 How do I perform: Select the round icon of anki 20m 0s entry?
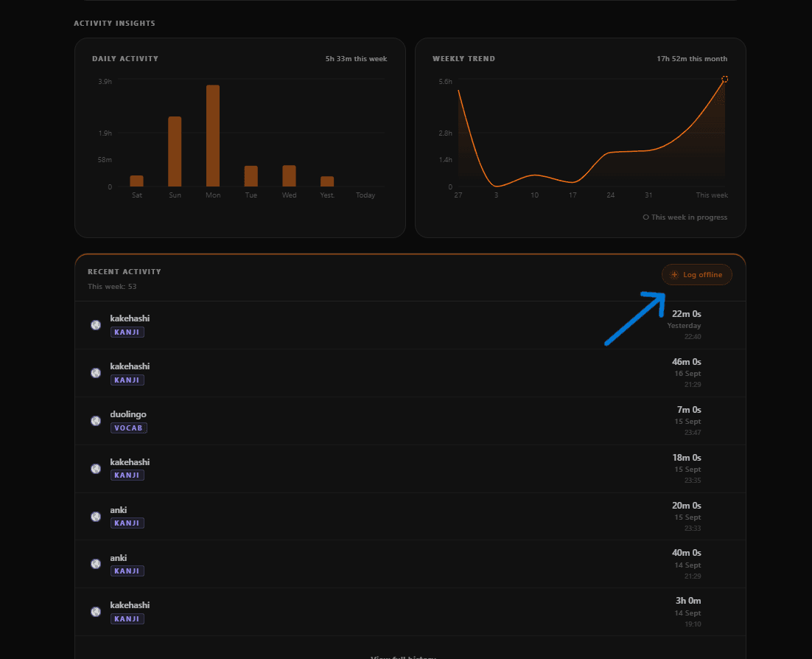point(96,517)
